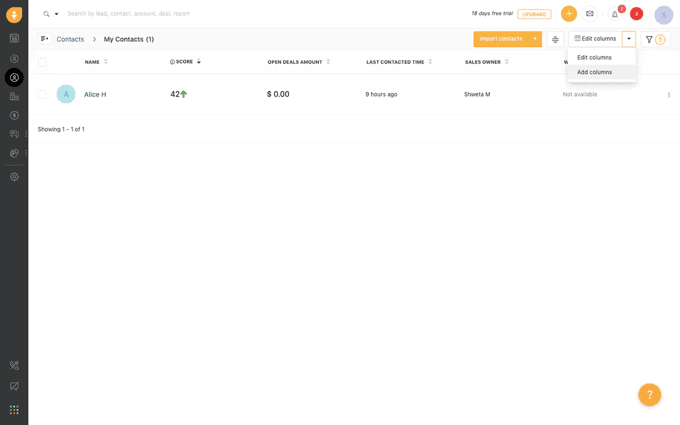680x425 pixels.
Task: Tick the select-all contacts checkbox in header
Action: pyautogui.click(x=42, y=62)
